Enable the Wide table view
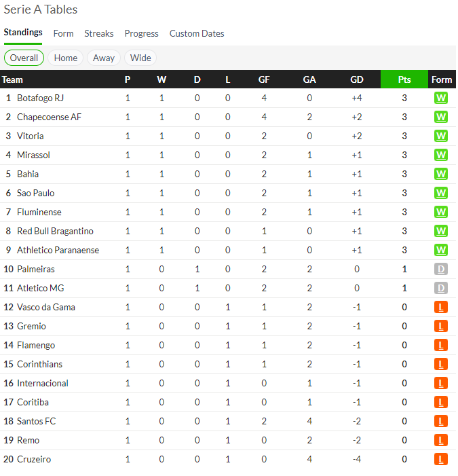The height and width of the screenshot is (476, 458). [140, 58]
